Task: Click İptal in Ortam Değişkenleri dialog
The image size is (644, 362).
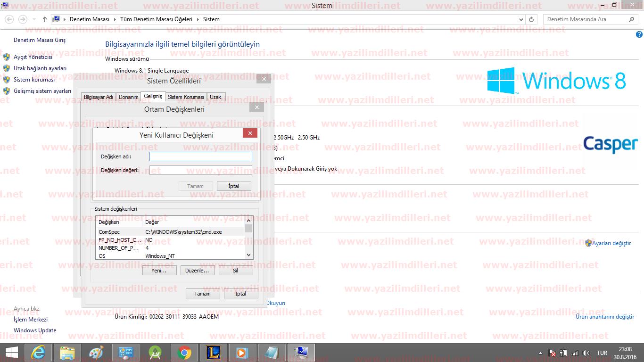Action: [241, 293]
